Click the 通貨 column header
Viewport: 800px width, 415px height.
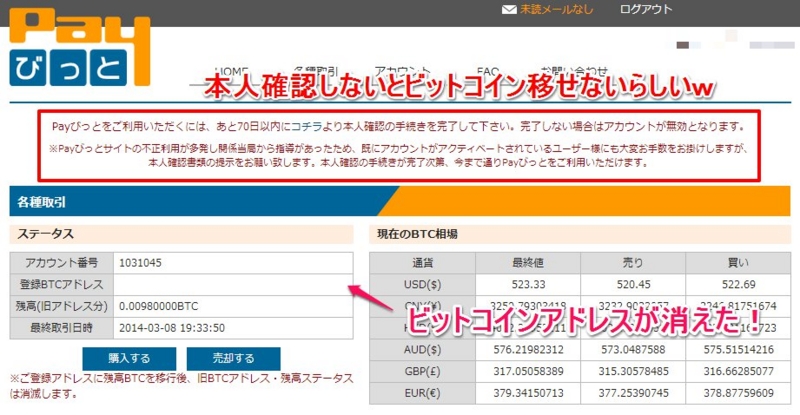click(x=422, y=263)
